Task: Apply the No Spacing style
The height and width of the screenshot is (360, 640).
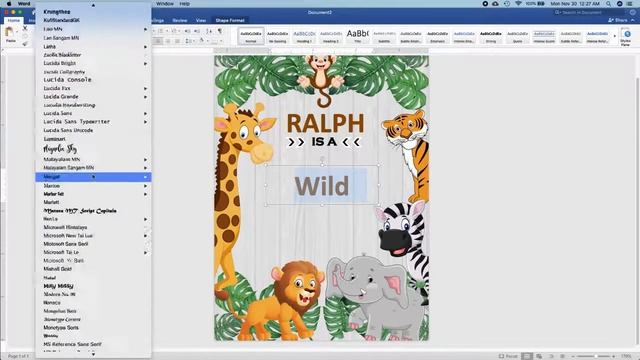Action: click(277, 36)
